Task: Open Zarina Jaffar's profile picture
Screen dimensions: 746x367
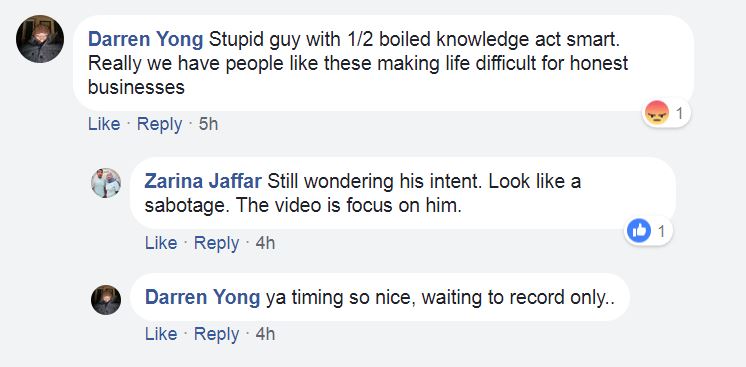Action: pyautogui.click(x=106, y=183)
